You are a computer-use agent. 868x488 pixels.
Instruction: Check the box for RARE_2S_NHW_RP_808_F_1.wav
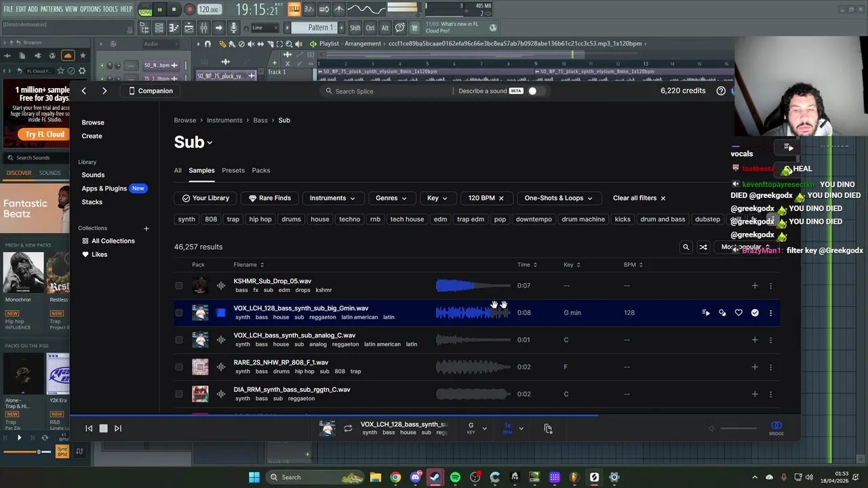179,367
